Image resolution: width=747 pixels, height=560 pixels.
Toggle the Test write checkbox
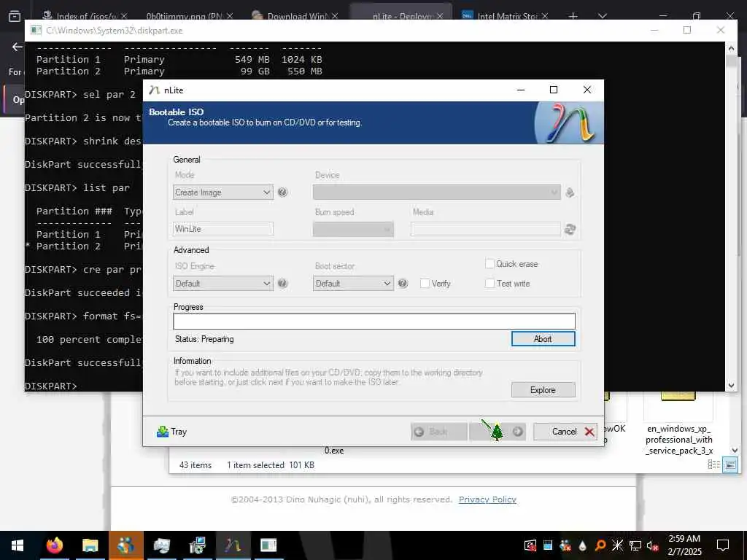click(489, 284)
